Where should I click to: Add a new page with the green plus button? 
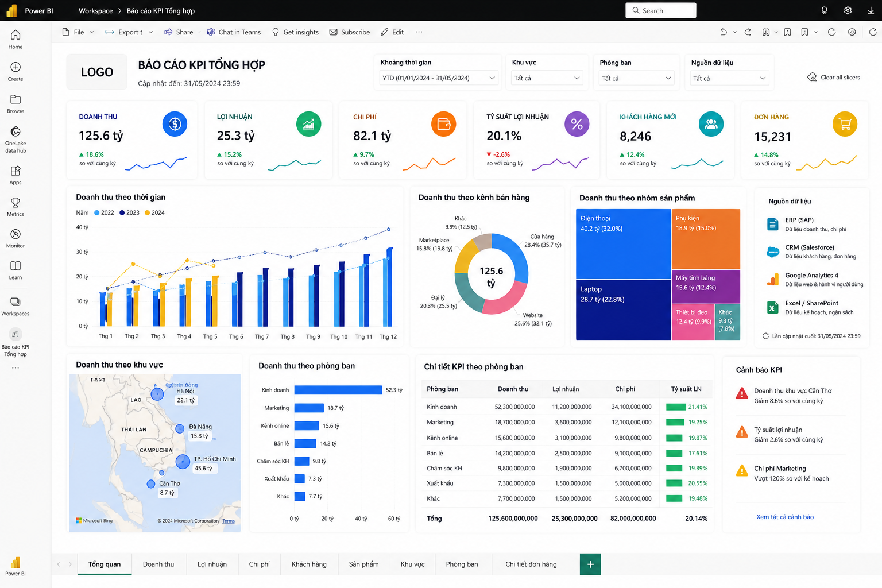coord(590,564)
